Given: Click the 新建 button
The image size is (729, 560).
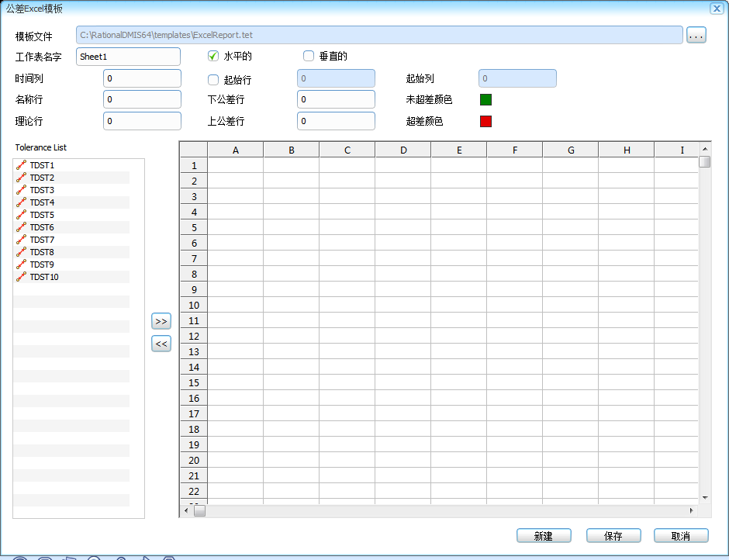Looking at the screenshot, I should [544, 535].
